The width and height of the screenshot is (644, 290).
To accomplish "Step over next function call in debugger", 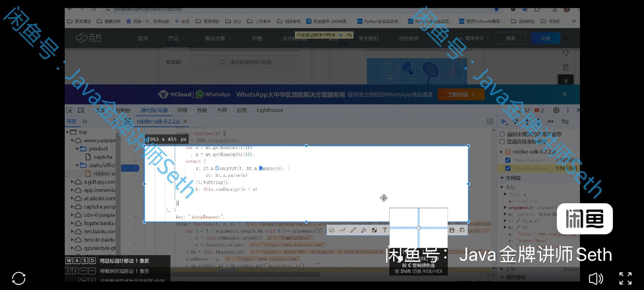I will (516, 122).
